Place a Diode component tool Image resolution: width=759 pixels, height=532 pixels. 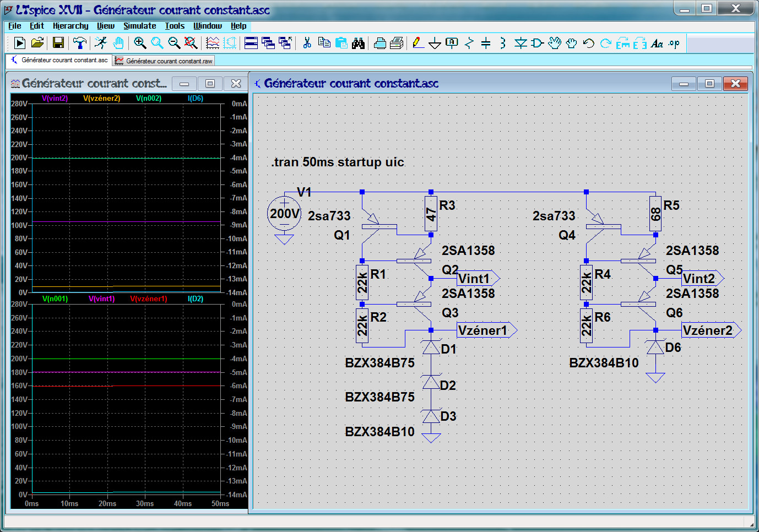coord(521,43)
